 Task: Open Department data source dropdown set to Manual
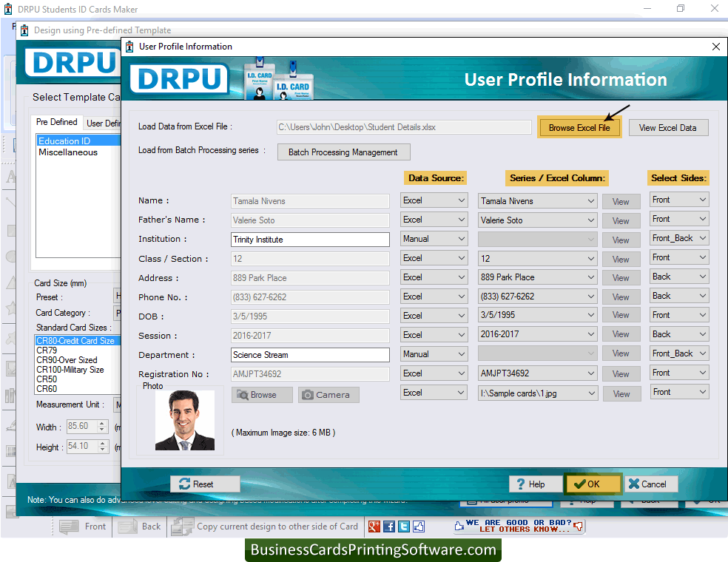pyautogui.click(x=434, y=354)
